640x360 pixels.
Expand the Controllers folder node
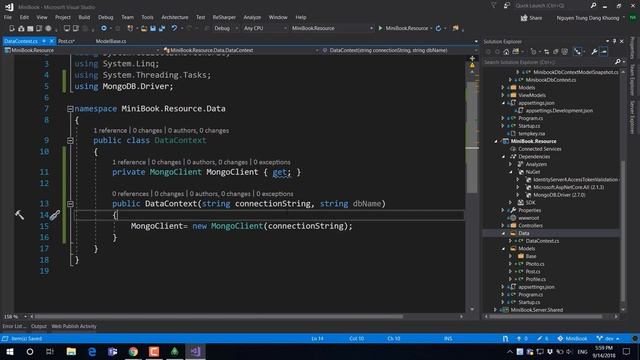[503, 226]
